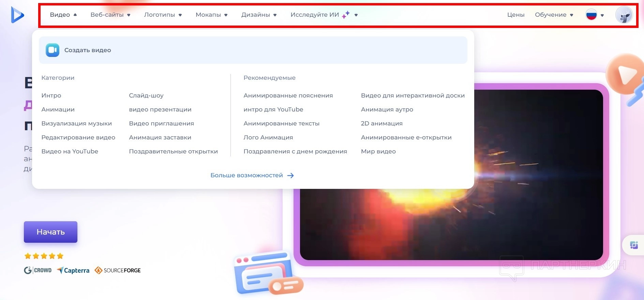
Task: Click the blue play-arrow site logo
Action: 17,15
